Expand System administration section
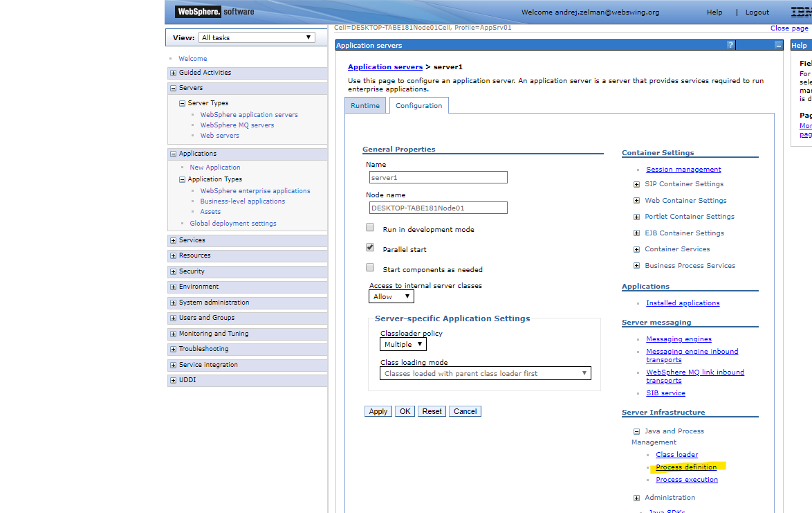This screenshot has width=812, height=513. click(174, 303)
